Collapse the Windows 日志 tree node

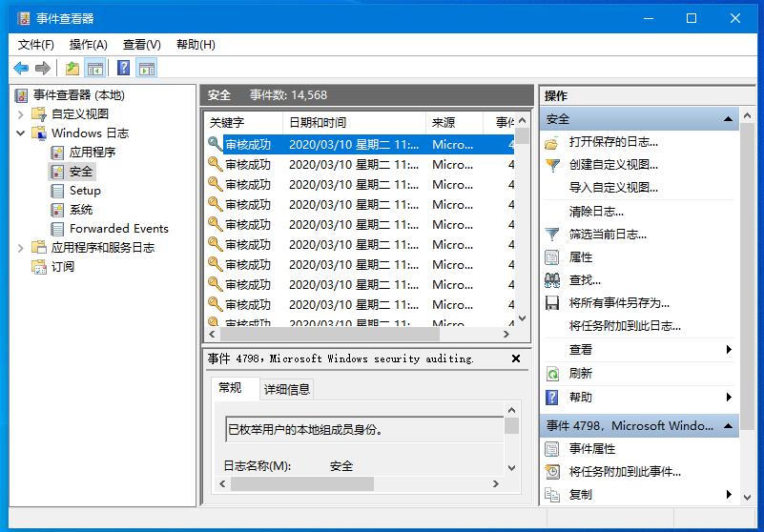coord(21,133)
